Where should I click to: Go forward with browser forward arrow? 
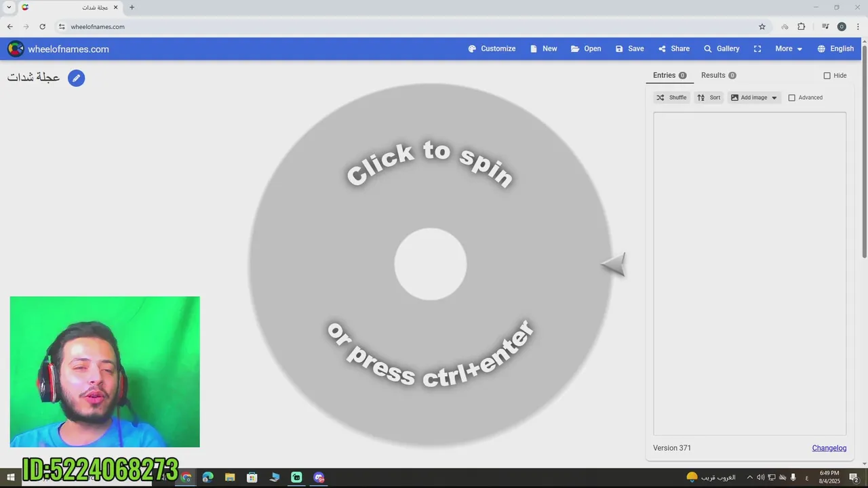click(x=26, y=26)
